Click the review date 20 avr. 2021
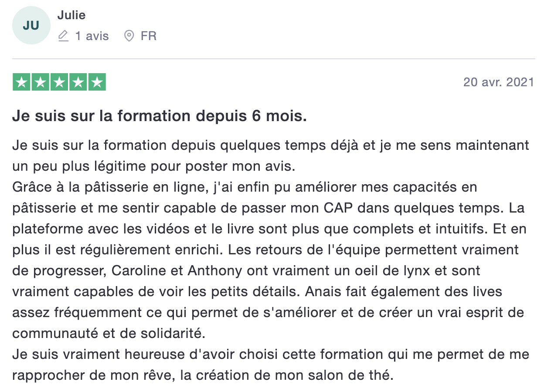Viewport: 551px width, 392px height. click(x=498, y=82)
